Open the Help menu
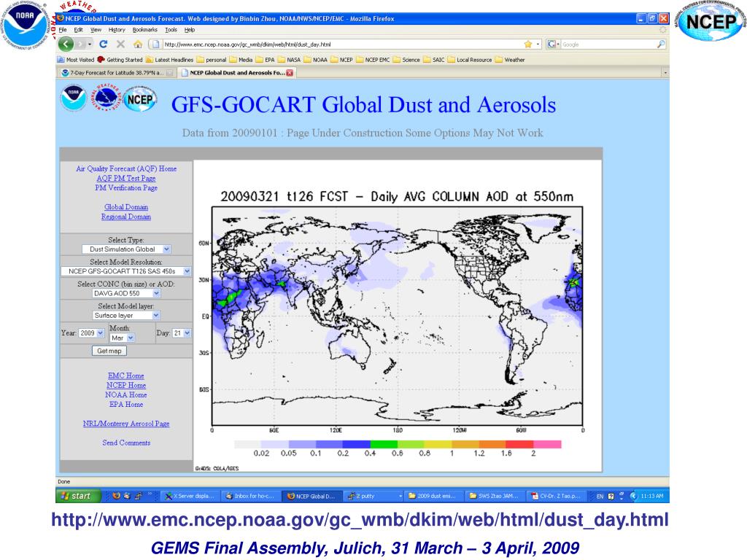Screen dimensions: 747x560 pyautogui.click(x=190, y=29)
